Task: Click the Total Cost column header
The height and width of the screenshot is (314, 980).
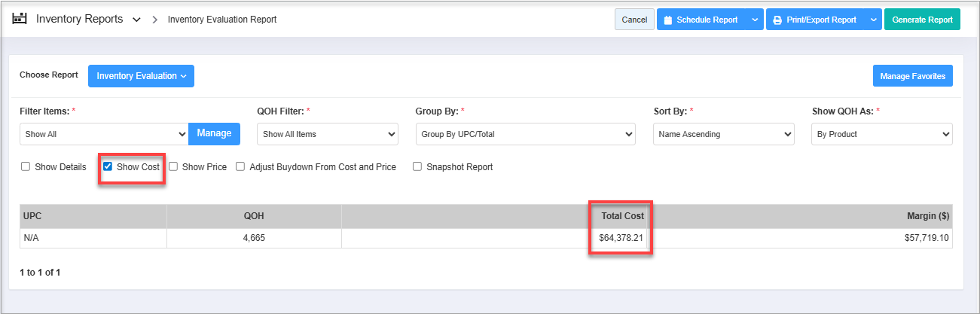Action: coord(621,216)
